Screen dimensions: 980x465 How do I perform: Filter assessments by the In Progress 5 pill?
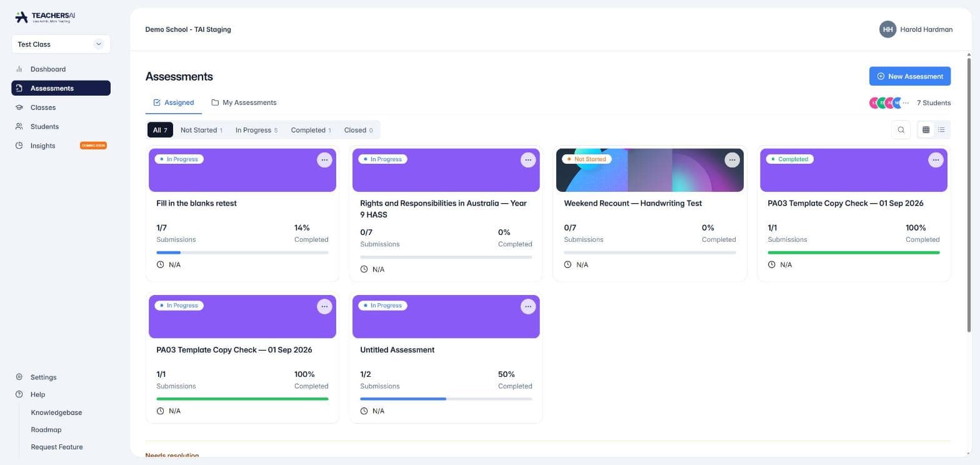point(256,130)
